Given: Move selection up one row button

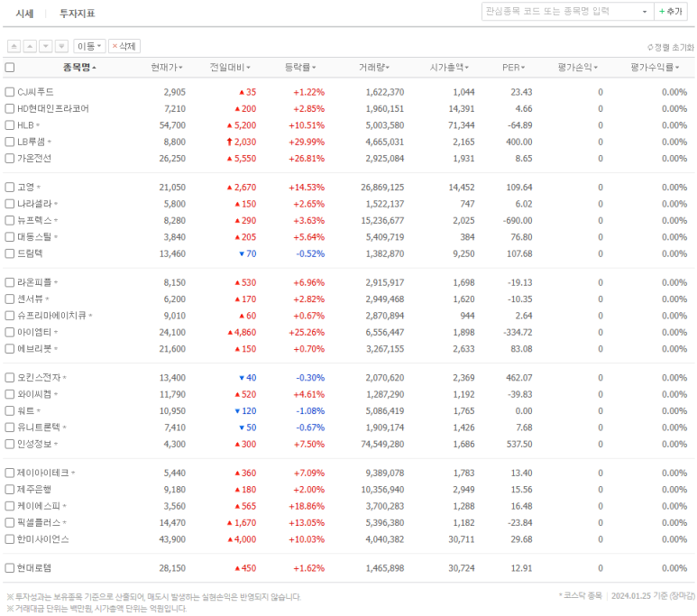Looking at the screenshot, I should [x=30, y=46].
